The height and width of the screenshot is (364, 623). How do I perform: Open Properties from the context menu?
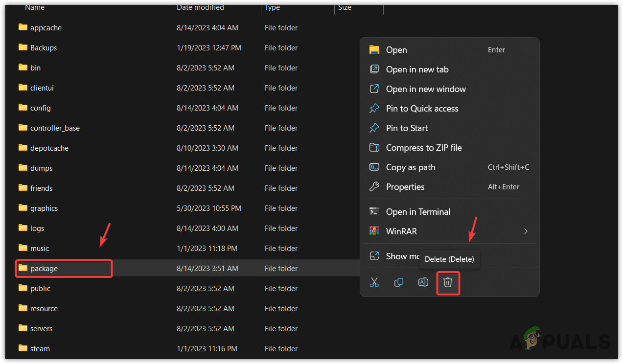(405, 187)
